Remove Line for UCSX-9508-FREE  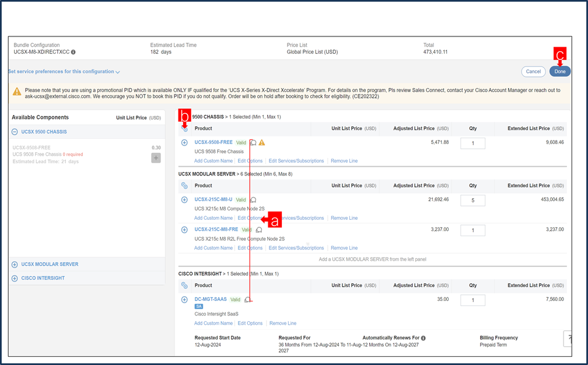coord(344,161)
